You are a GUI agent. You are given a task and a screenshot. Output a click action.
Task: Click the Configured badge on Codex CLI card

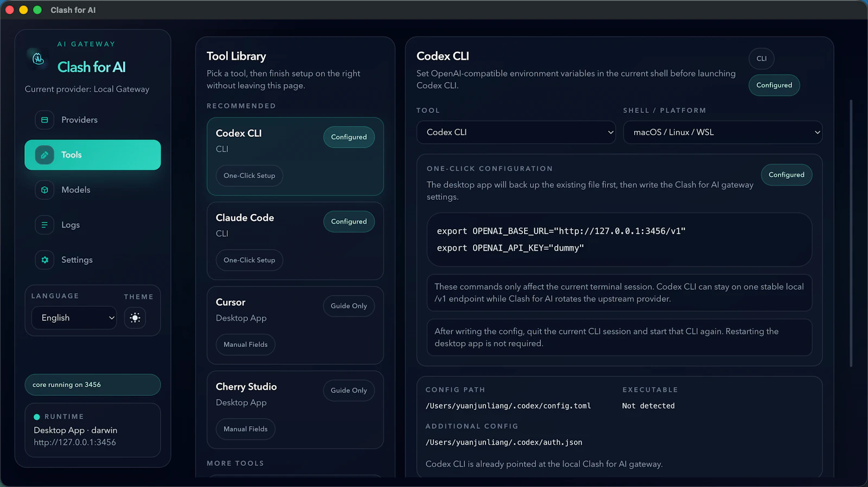(x=349, y=137)
